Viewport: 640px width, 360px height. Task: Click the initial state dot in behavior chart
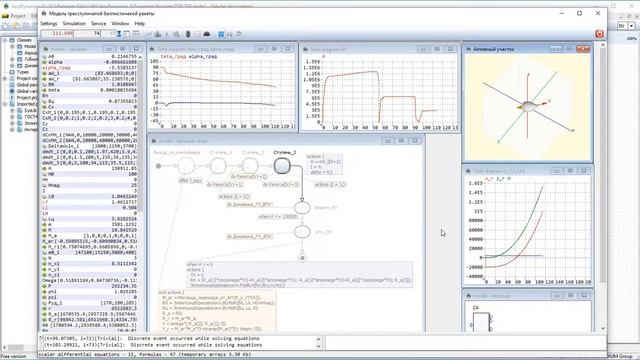[158, 166]
